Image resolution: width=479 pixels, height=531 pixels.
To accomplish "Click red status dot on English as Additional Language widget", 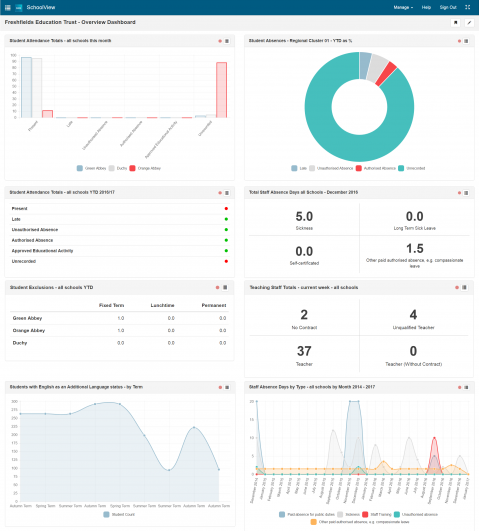I will point(220,387).
